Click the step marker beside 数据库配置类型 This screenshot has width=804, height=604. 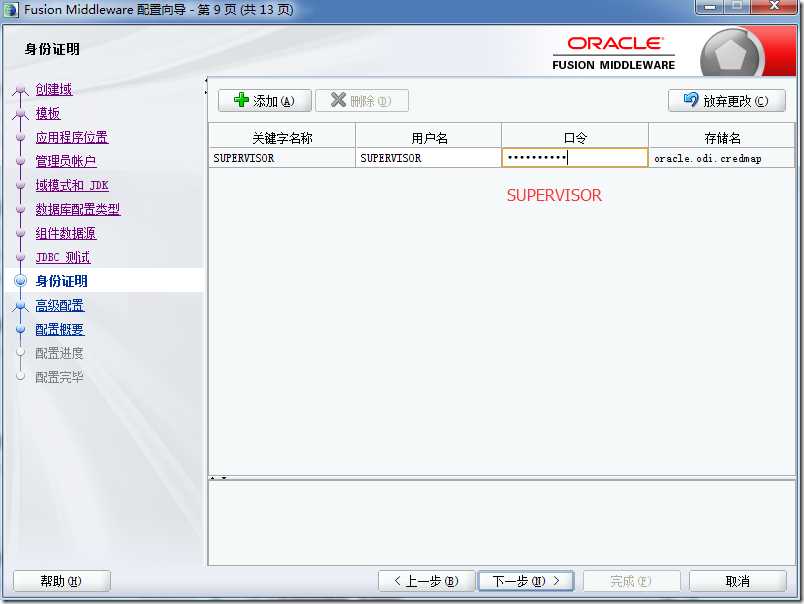pos(21,209)
